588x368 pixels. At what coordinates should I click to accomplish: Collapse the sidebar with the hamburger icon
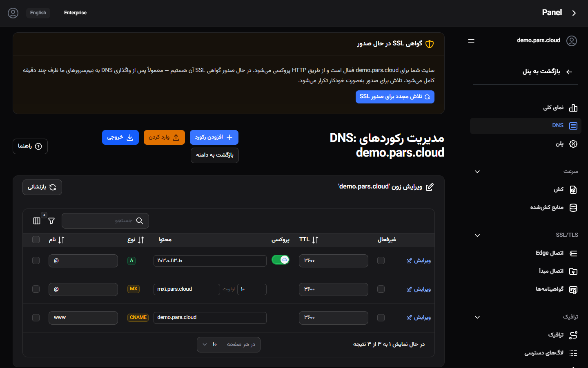pyautogui.click(x=471, y=41)
